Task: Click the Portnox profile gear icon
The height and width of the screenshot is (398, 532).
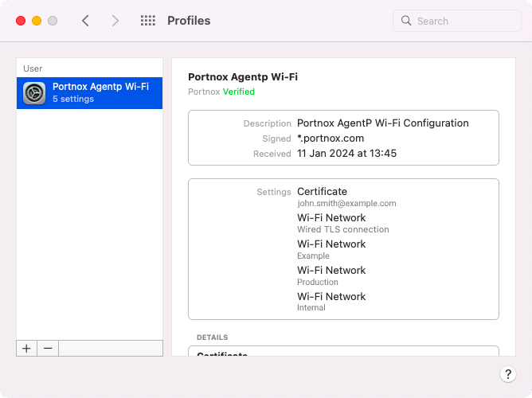Action: (x=34, y=93)
